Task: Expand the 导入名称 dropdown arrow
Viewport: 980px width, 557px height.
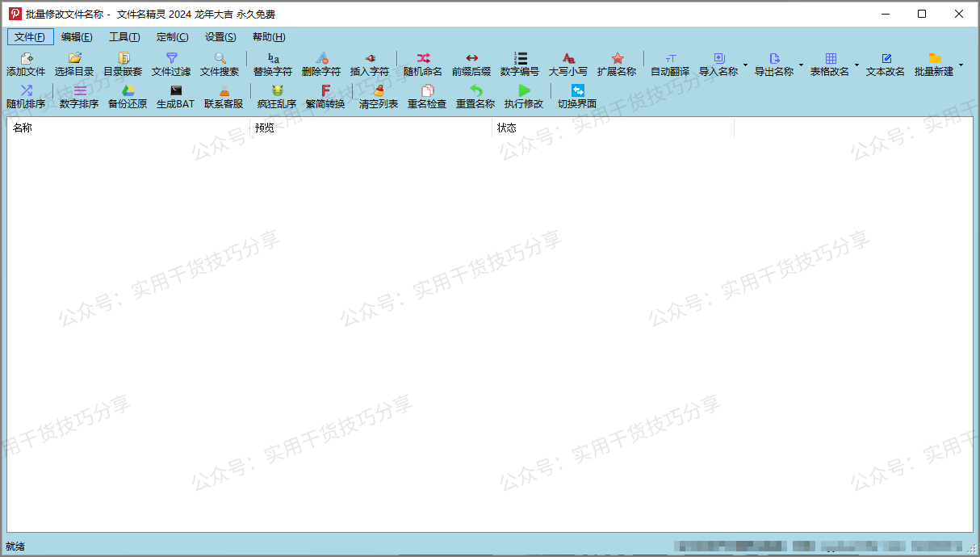Action: pos(743,65)
